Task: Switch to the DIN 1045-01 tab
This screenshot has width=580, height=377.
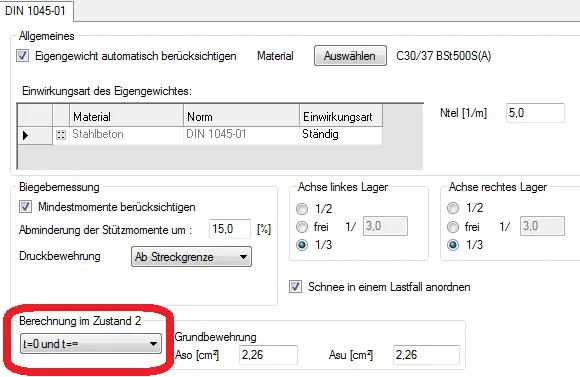Action: 36,11
